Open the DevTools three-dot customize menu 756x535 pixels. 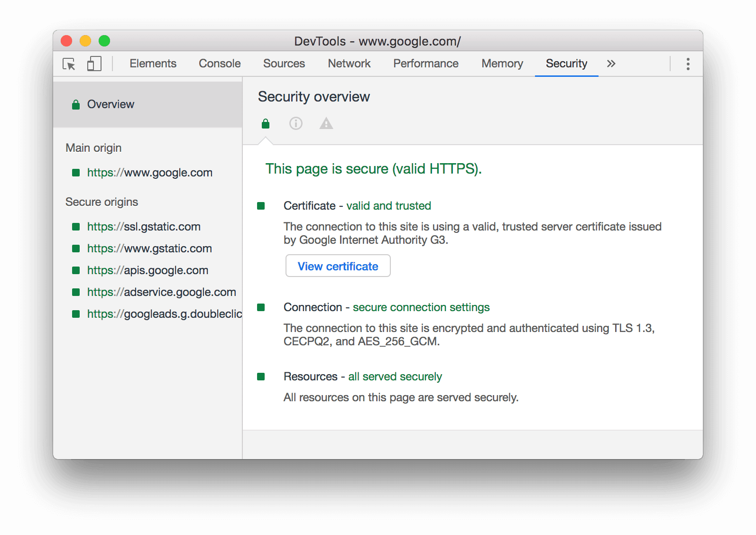[x=688, y=64]
